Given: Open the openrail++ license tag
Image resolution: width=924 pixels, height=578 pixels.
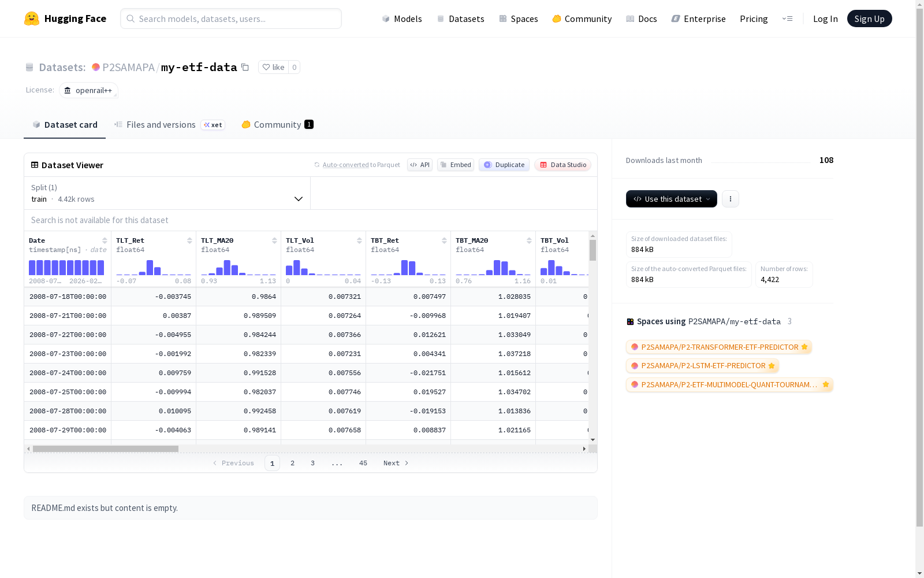Looking at the screenshot, I should pos(88,90).
